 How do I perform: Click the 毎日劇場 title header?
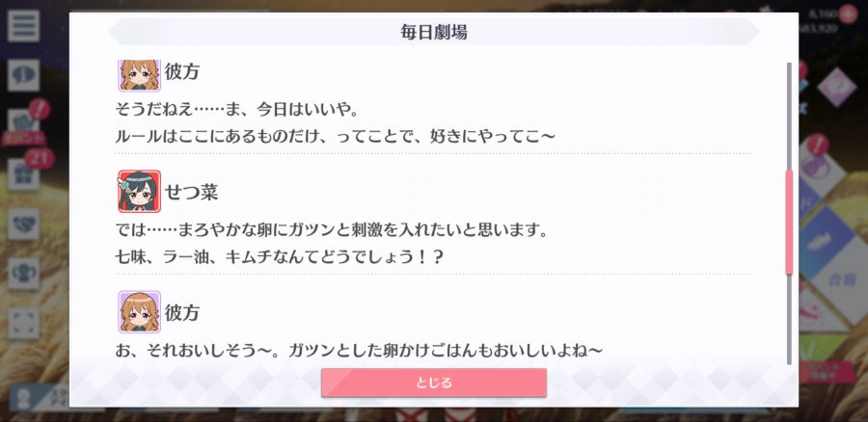(433, 32)
